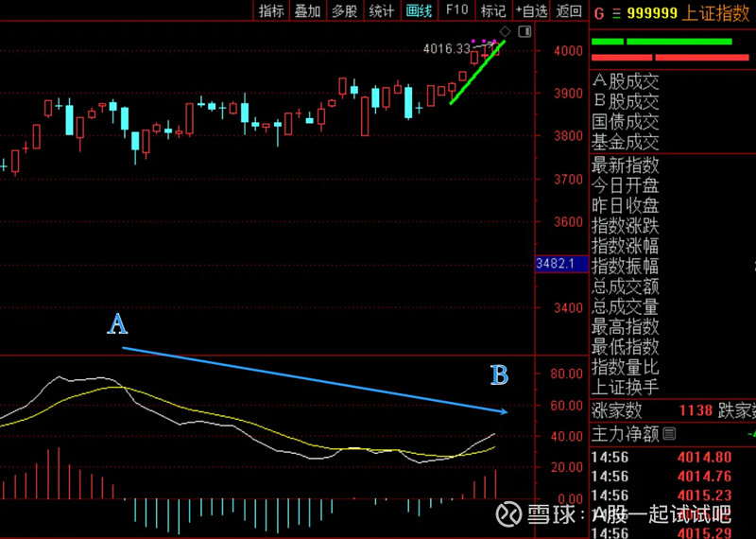Screen dimensions: 756x539
Task: Click the tick price 4014.76
Action: pos(704,477)
